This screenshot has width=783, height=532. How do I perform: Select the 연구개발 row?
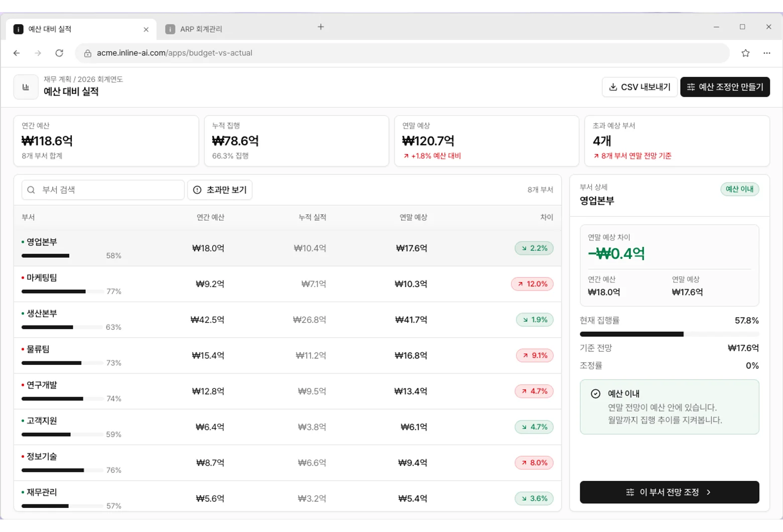[288, 391]
